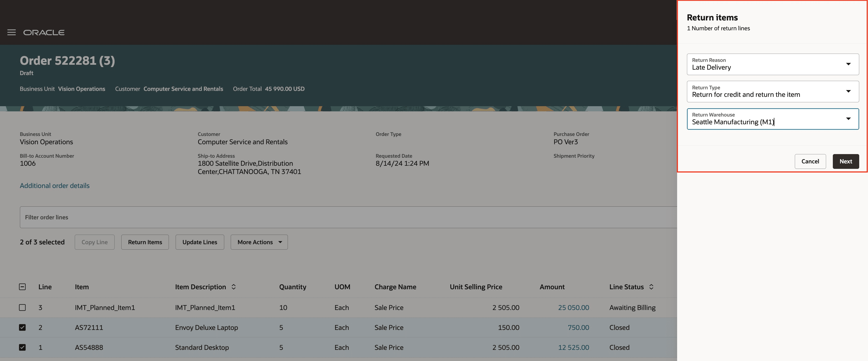Expand the More Actions menu

click(259, 242)
